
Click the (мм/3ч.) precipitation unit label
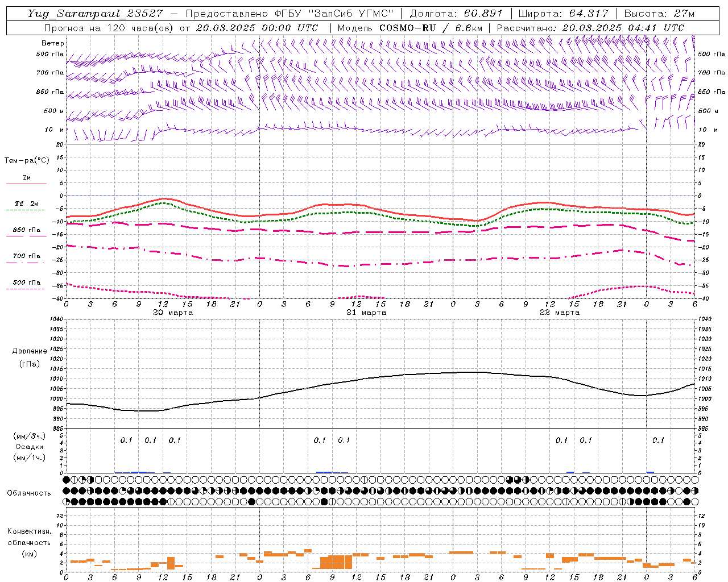coord(29,436)
